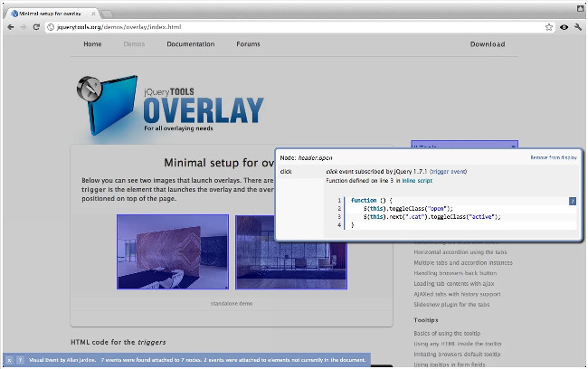
Task: Click the Minimal setup for overlay heading
Action: point(219,163)
